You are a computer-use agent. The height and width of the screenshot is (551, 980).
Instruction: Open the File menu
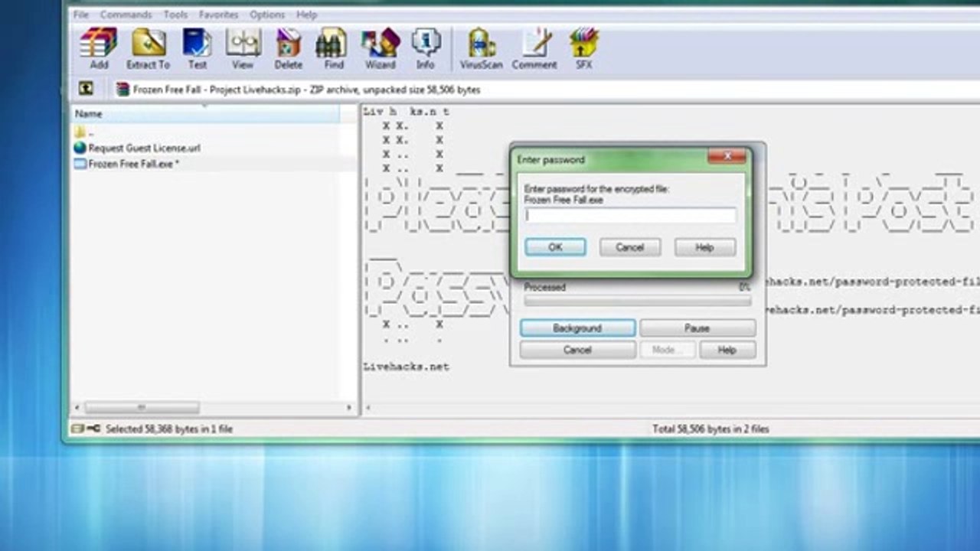coord(80,15)
